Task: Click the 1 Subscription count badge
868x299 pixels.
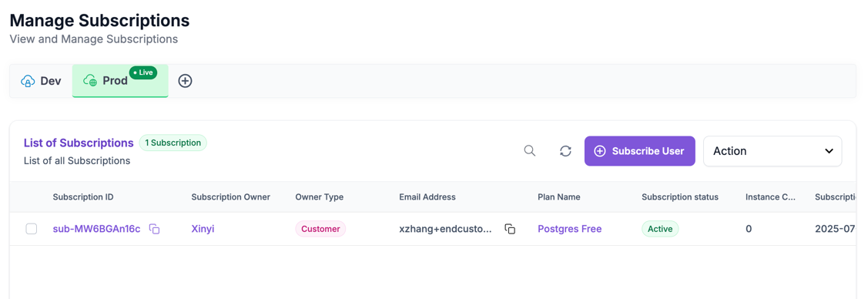Action: (173, 143)
